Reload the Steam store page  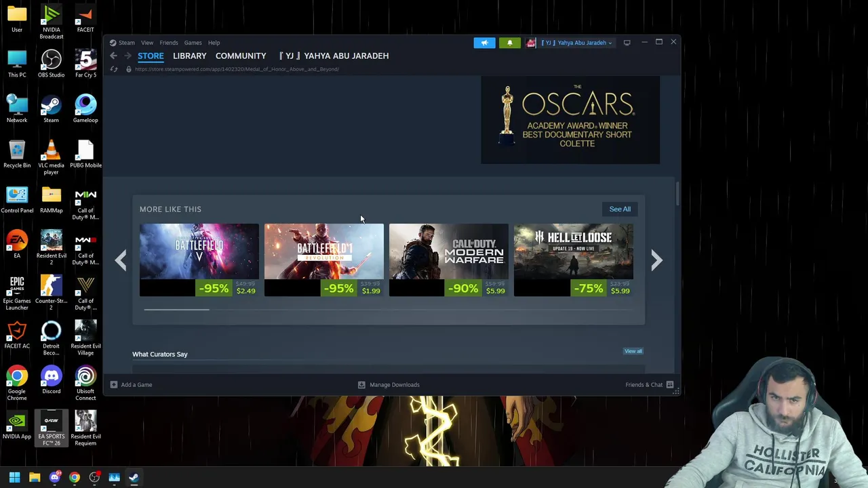click(114, 69)
